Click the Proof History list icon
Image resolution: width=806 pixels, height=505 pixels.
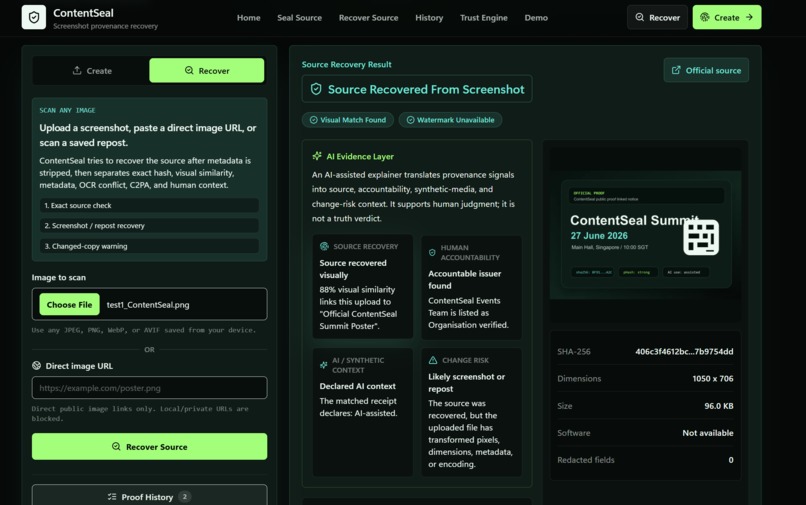point(112,497)
